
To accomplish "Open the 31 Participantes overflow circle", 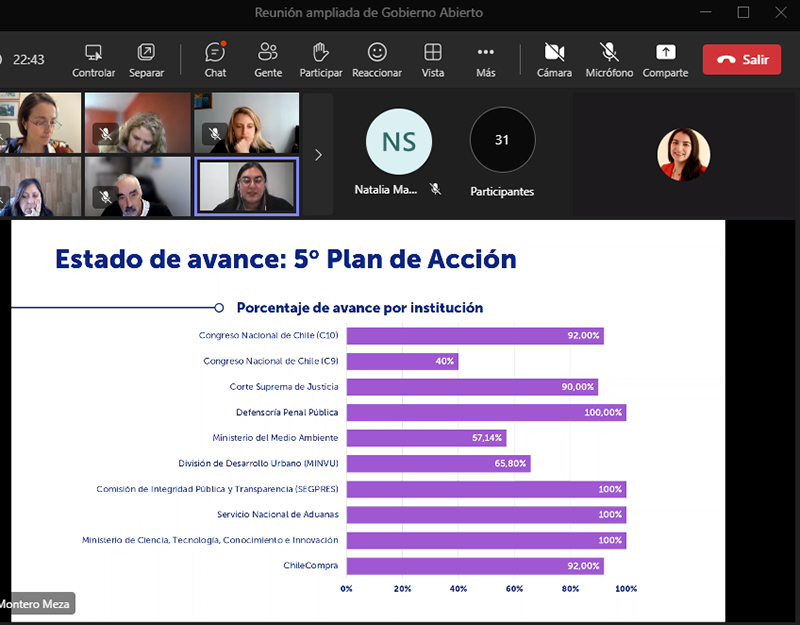I will pyautogui.click(x=502, y=139).
